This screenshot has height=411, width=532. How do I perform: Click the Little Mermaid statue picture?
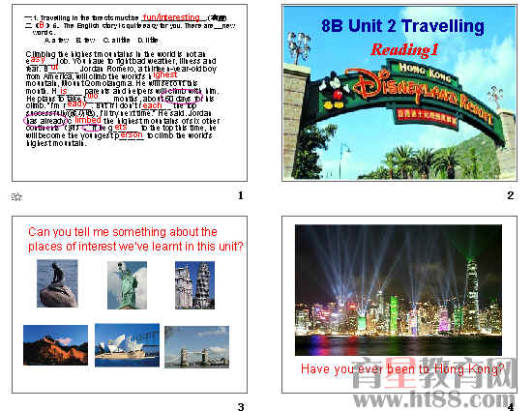[57, 283]
